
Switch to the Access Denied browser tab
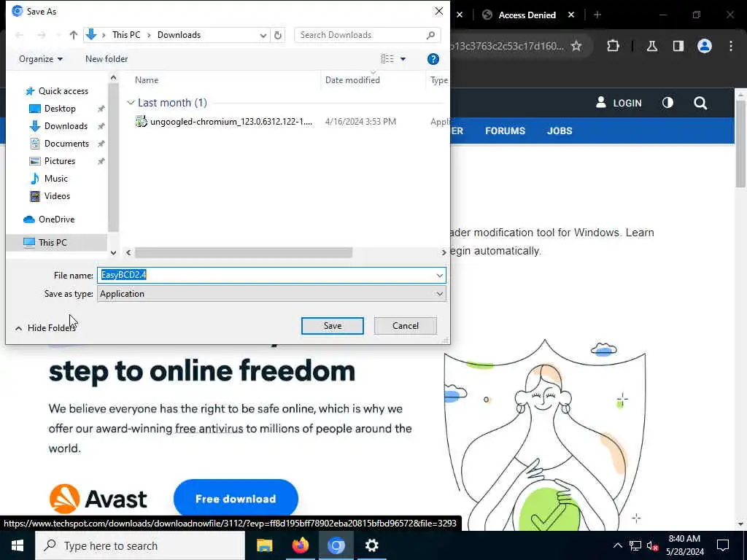click(527, 15)
